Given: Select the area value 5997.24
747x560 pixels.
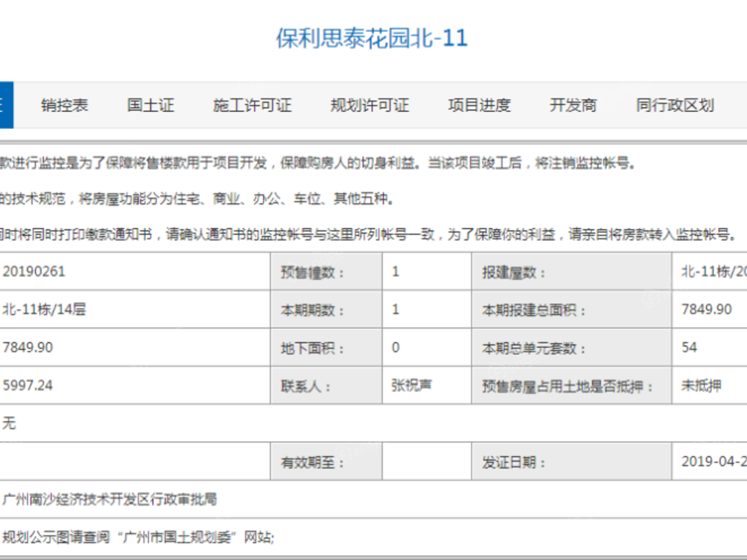Looking at the screenshot, I should 28,385.
